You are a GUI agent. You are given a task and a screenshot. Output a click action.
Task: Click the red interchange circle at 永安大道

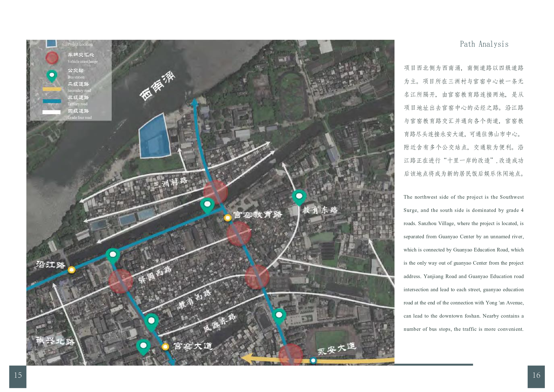(291, 355)
